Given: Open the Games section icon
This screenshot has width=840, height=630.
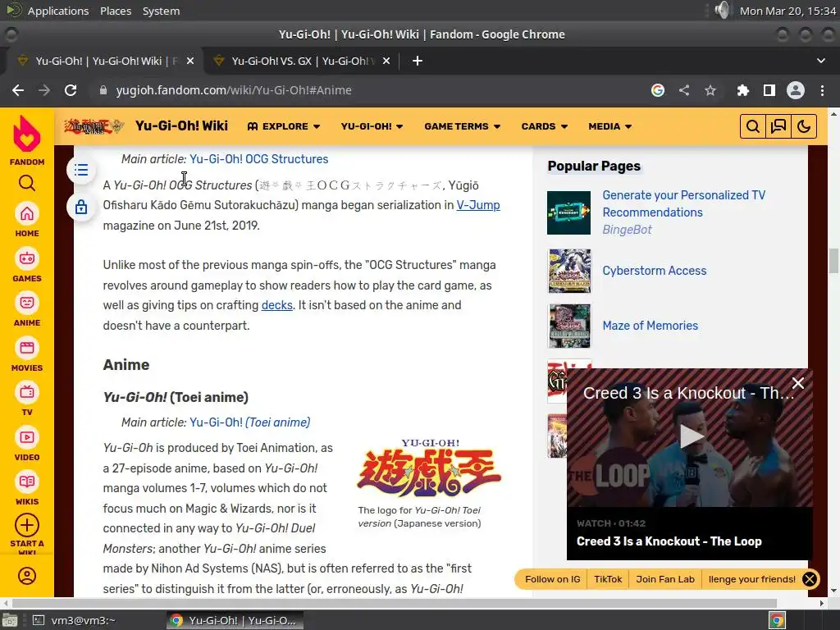Looking at the screenshot, I should (x=27, y=258).
